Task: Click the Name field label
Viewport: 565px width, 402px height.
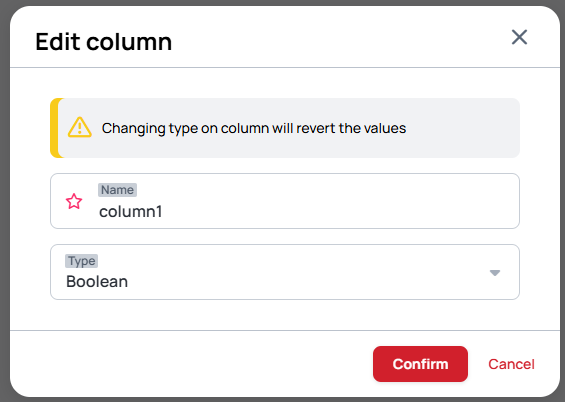Action: 117,190
